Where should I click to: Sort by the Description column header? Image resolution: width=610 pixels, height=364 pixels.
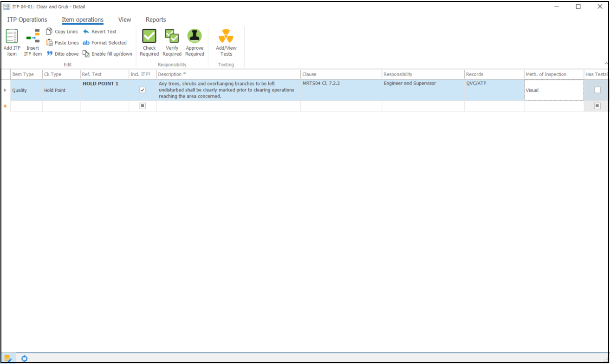pyautogui.click(x=227, y=74)
